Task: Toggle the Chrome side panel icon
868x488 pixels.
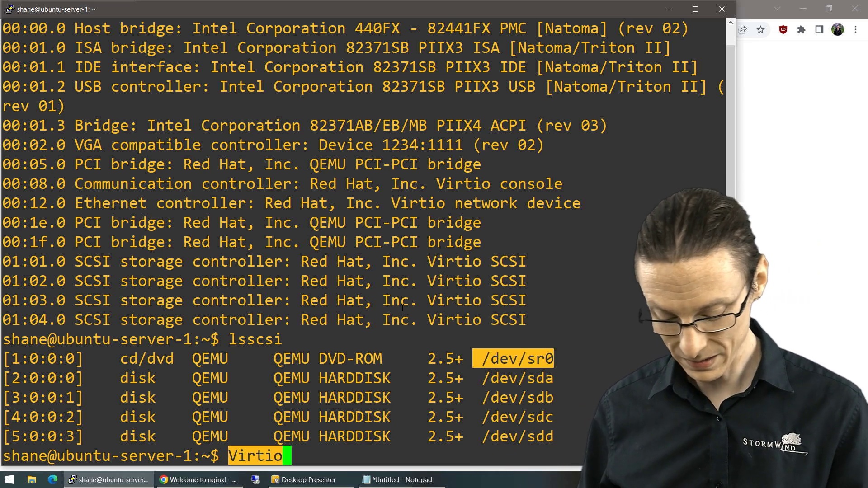Action: [x=819, y=30]
